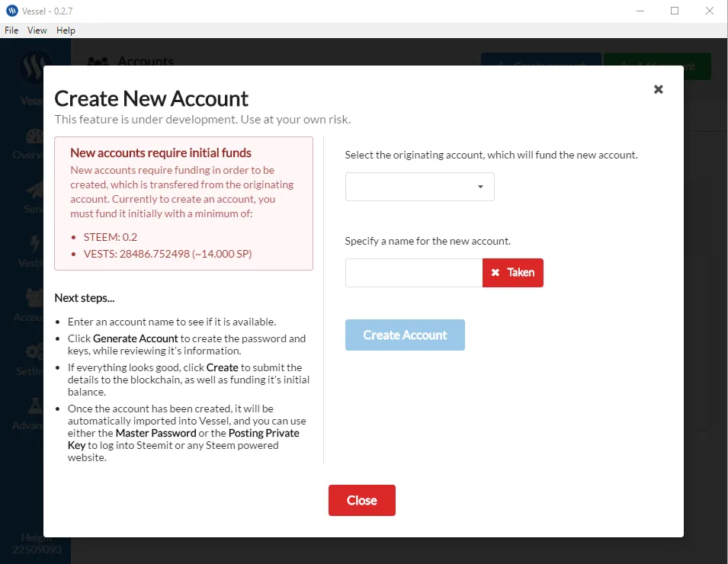Click the 'New accounts require initial funds' heading
Screen dimensions: 728x564
(x=161, y=152)
